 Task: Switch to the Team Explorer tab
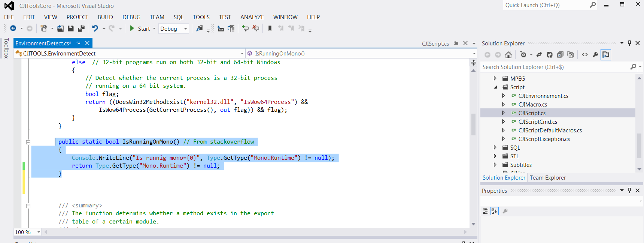click(547, 178)
